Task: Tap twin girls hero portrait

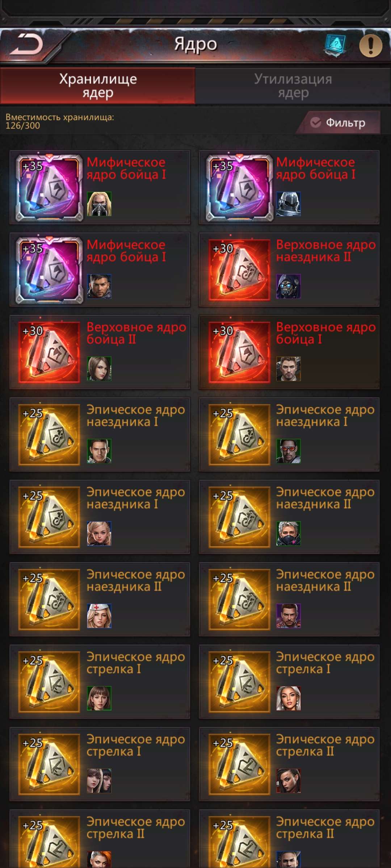Action: click(99, 780)
